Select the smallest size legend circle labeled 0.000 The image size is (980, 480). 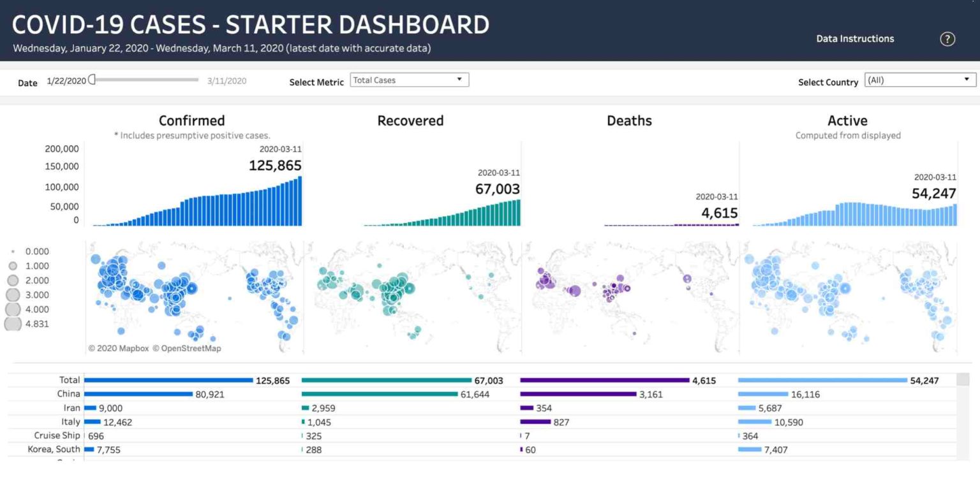click(13, 251)
